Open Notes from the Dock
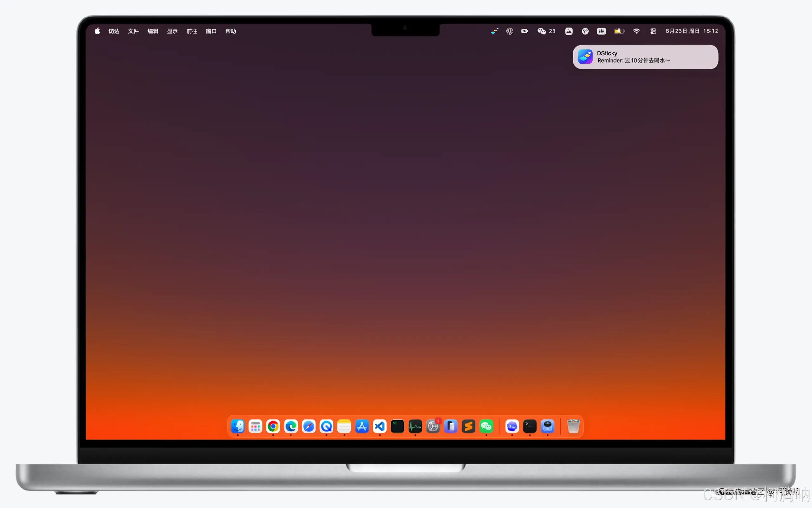The image size is (812, 508). coord(344,426)
